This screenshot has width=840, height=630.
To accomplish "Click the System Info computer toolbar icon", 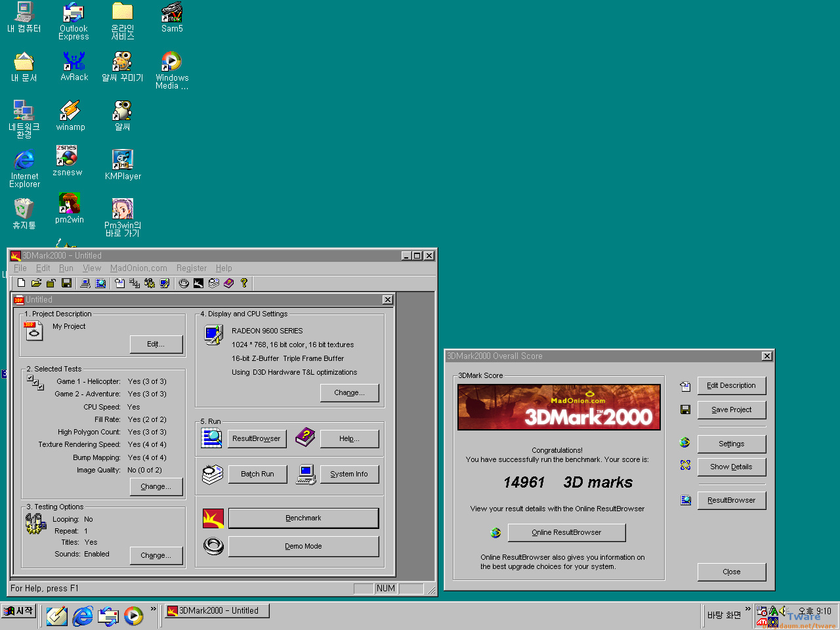I will click(85, 283).
